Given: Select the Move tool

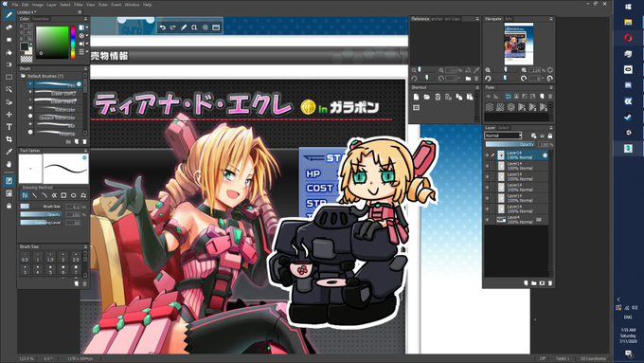Looking at the screenshot, I should pyautogui.click(x=9, y=115).
